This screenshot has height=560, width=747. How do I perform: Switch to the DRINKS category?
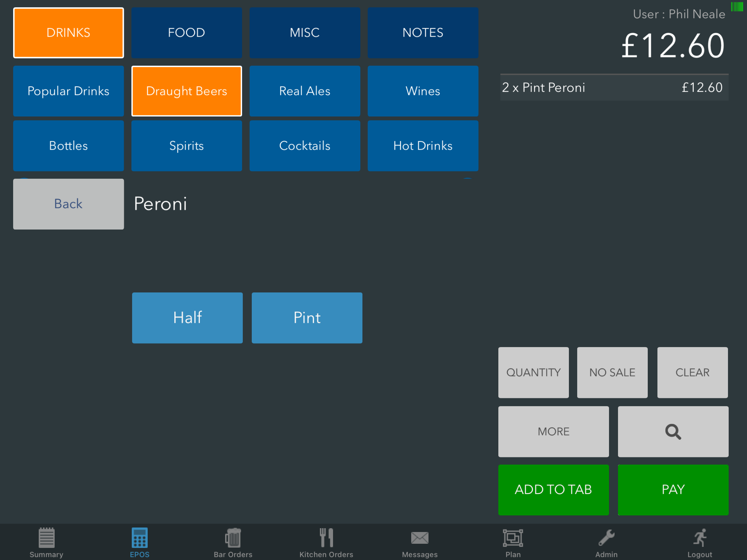(68, 33)
